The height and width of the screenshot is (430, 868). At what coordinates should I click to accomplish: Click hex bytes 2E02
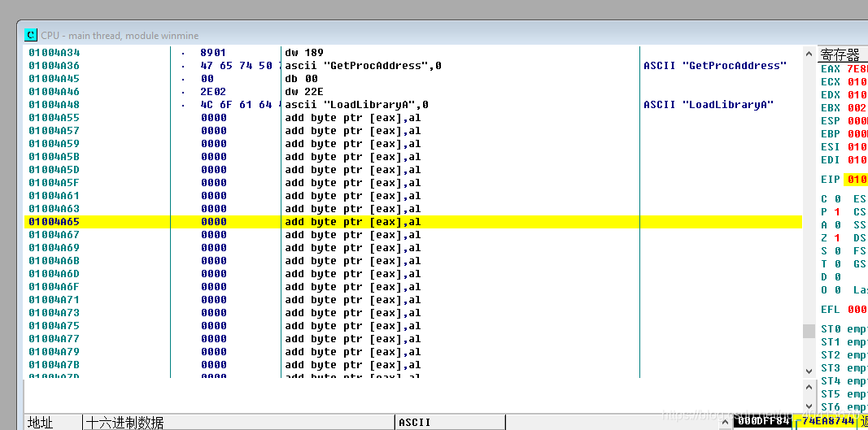213,92
